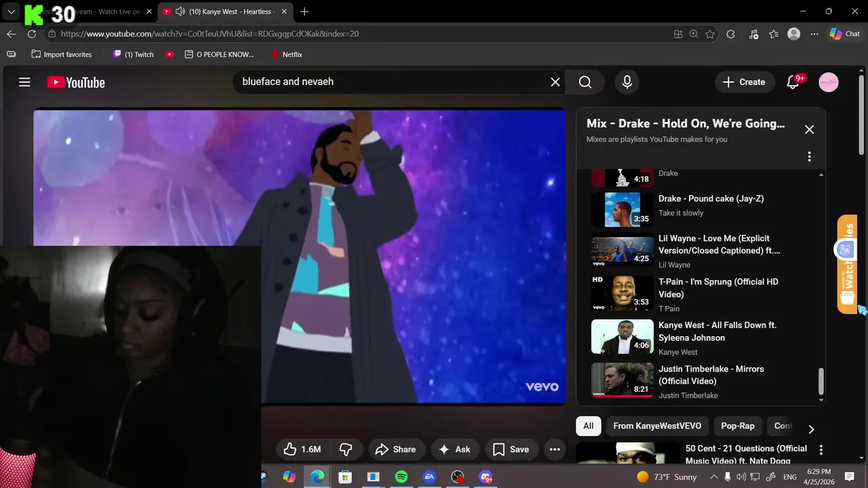Clear the YouTube search query
868x488 pixels.
(x=555, y=82)
